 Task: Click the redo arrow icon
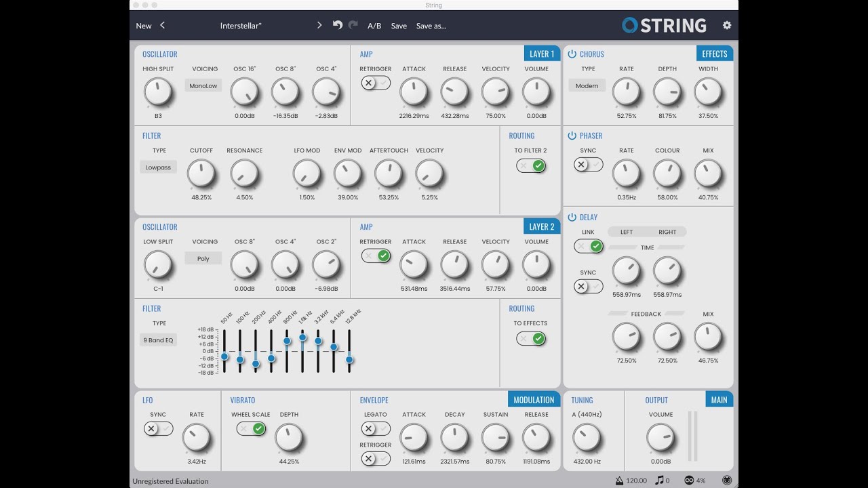click(x=353, y=26)
